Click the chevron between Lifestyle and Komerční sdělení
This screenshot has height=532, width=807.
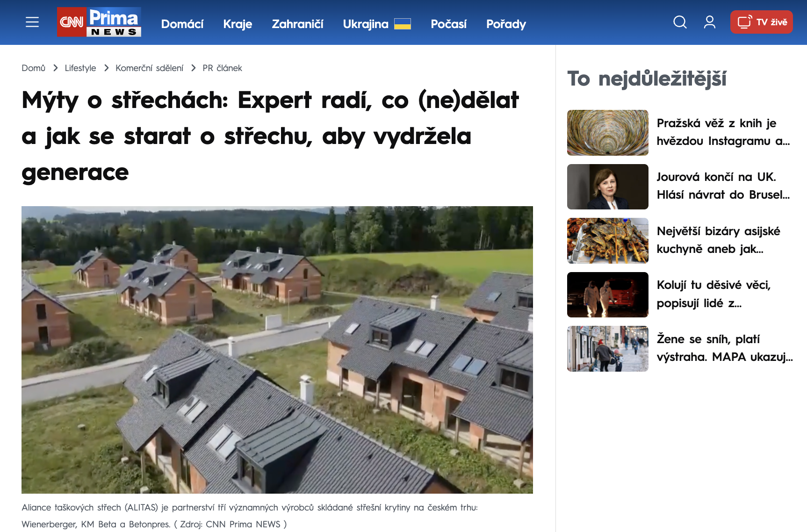(106, 68)
